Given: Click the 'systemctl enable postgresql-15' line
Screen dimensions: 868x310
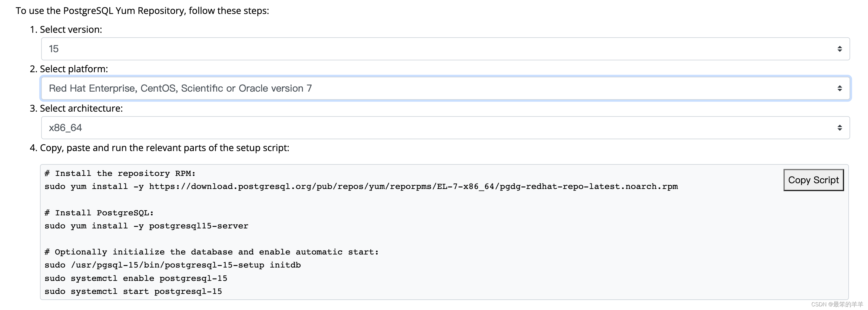Looking at the screenshot, I should coord(136,278).
